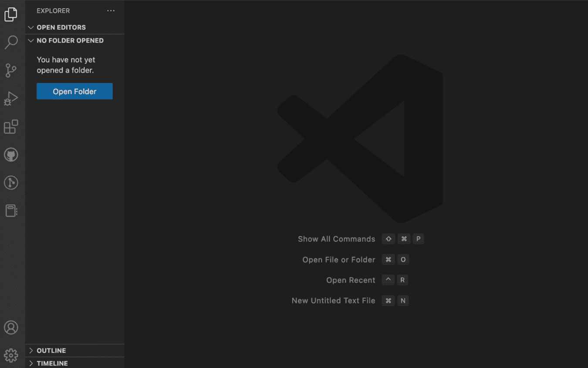Click the N key hint

403,300
